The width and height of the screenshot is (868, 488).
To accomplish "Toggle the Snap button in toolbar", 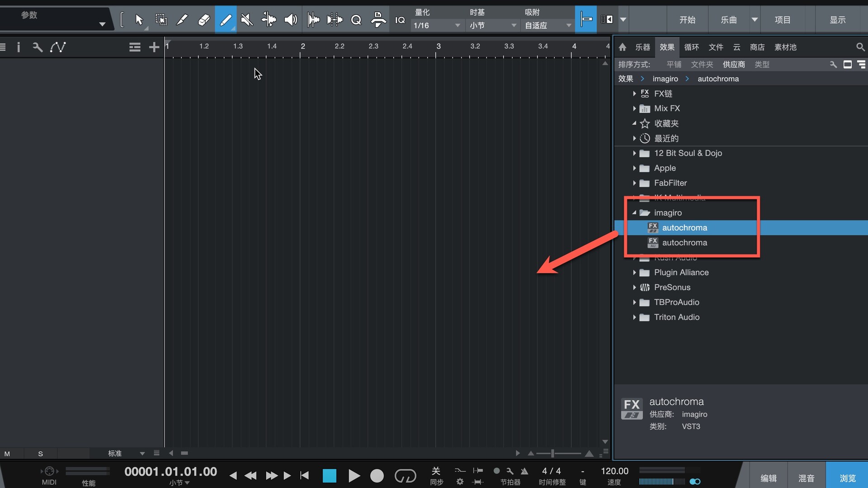I will (x=586, y=19).
